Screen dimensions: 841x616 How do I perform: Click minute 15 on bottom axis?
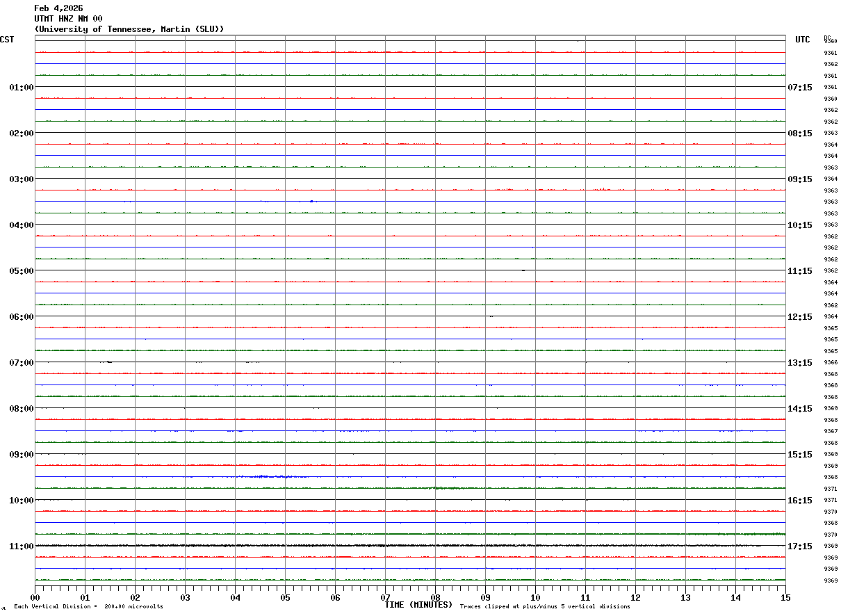pyautogui.click(x=785, y=597)
